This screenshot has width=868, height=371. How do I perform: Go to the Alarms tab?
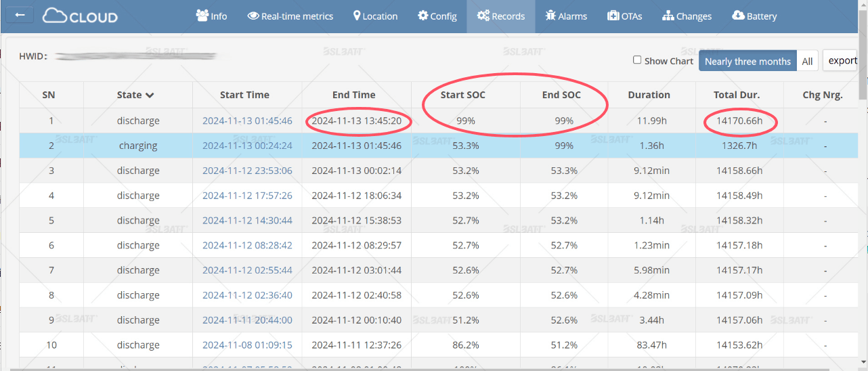click(566, 16)
